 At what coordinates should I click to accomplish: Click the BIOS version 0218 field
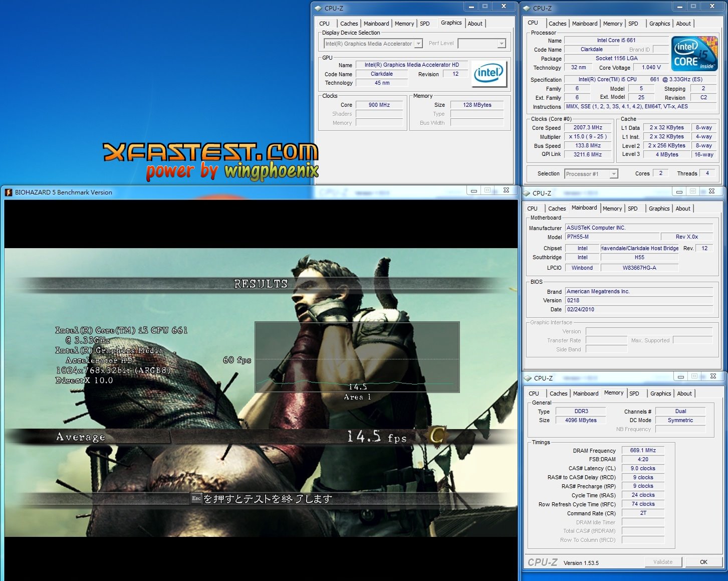pos(639,300)
